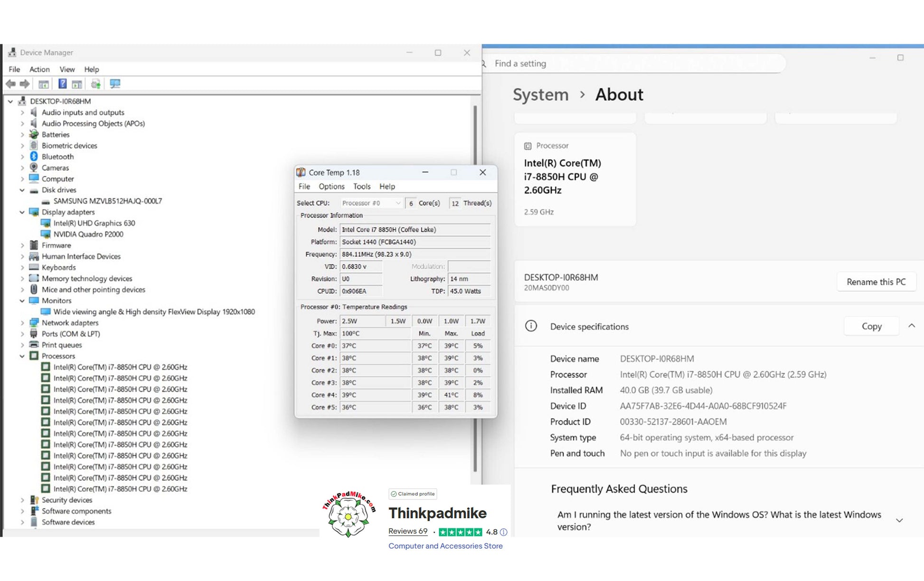The height and width of the screenshot is (581, 924).
Task: Click the blue Help question mark toolbar icon
Action: tap(62, 84)
